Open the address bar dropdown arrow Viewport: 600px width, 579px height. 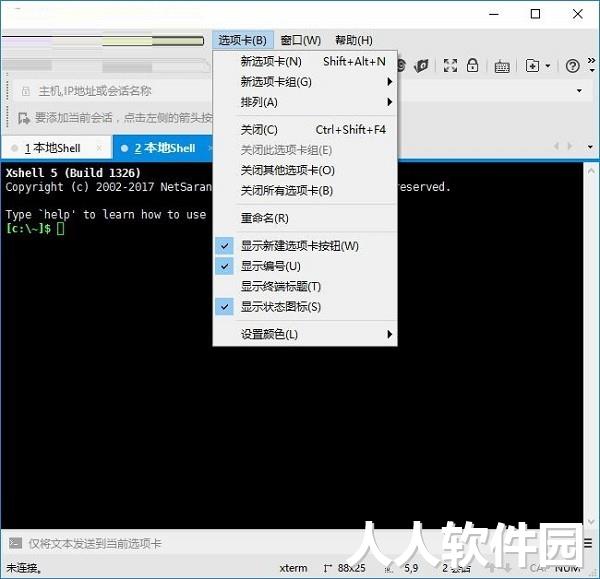pyautogui.click(x=579, y=91)
